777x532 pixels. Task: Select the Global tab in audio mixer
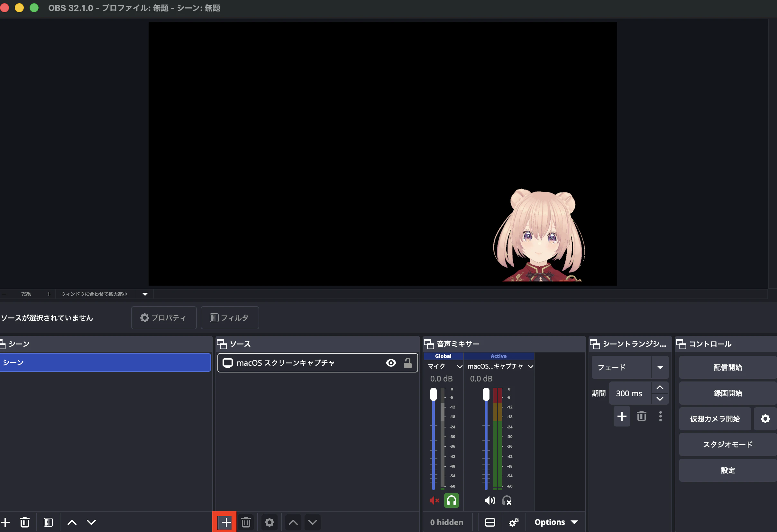tap(443, 356)
